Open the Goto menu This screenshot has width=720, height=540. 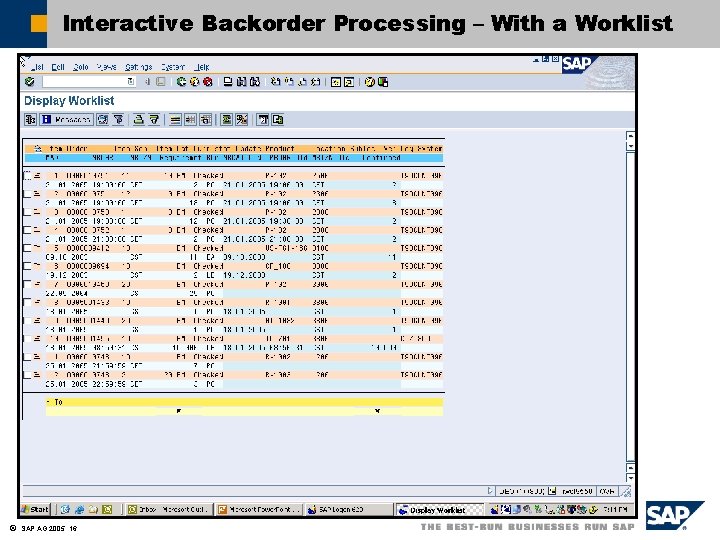click(x=81, y=67)
